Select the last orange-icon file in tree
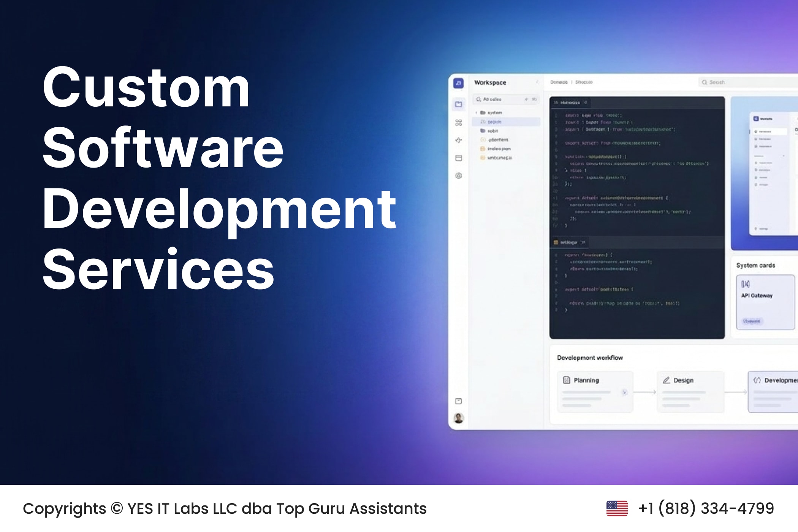 [506, 158]
